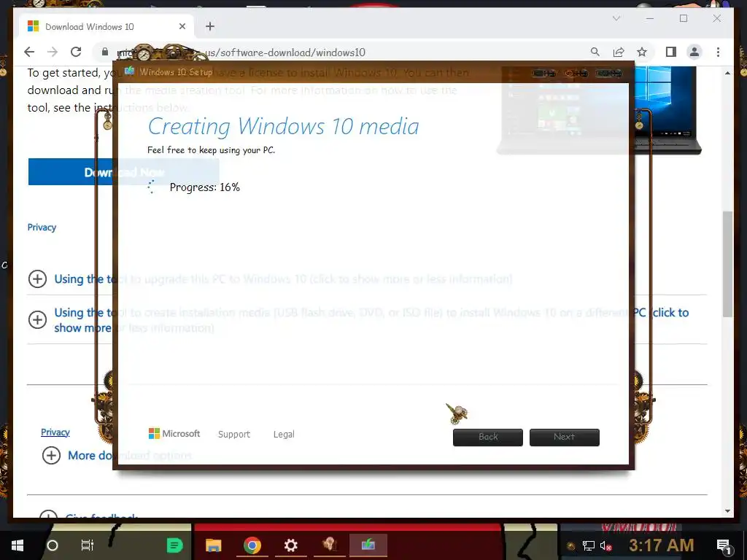The image size is (747, 560).
Task: Select the Download Windows 10 tab
Action: [x=107, y=27]
